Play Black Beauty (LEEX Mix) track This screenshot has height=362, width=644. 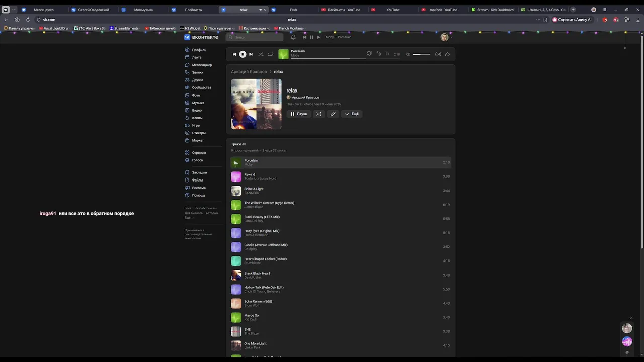(x=341, y=219)
